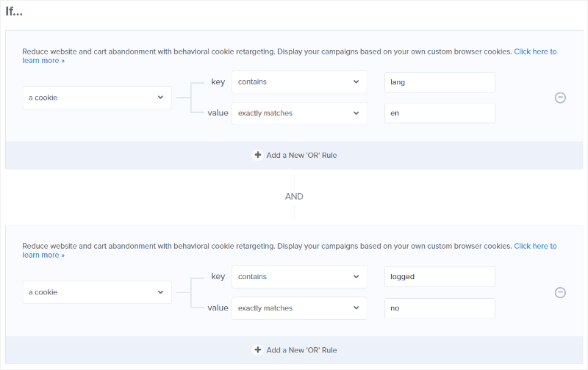Open 'a cookie' dropdown in the lang rule
This screenshot has height=370, width=588.
(97, 98)
